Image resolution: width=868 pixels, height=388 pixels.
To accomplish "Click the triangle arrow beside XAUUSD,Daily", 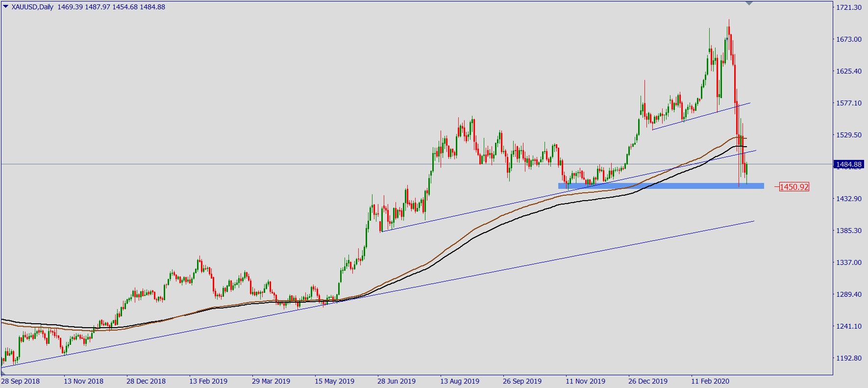I will pos(5,7).
